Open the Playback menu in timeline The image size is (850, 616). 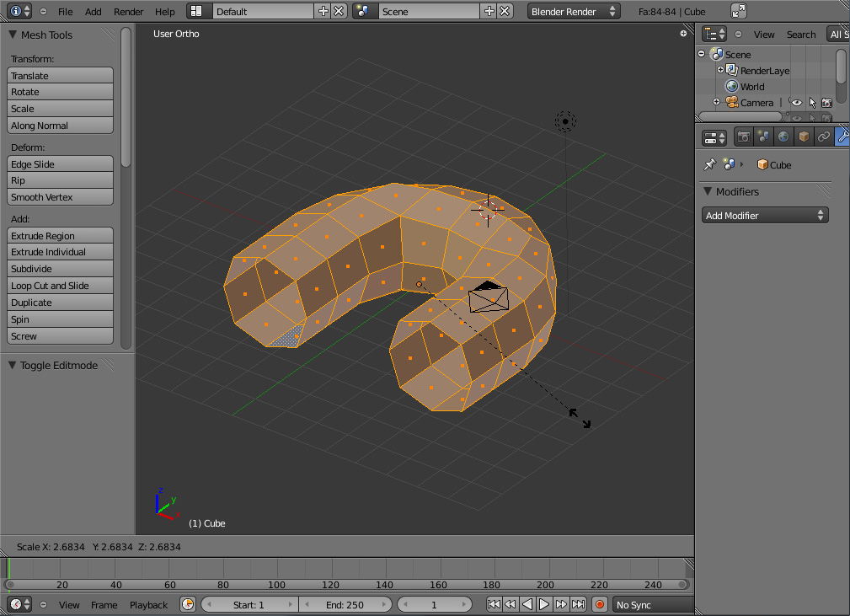148,605
